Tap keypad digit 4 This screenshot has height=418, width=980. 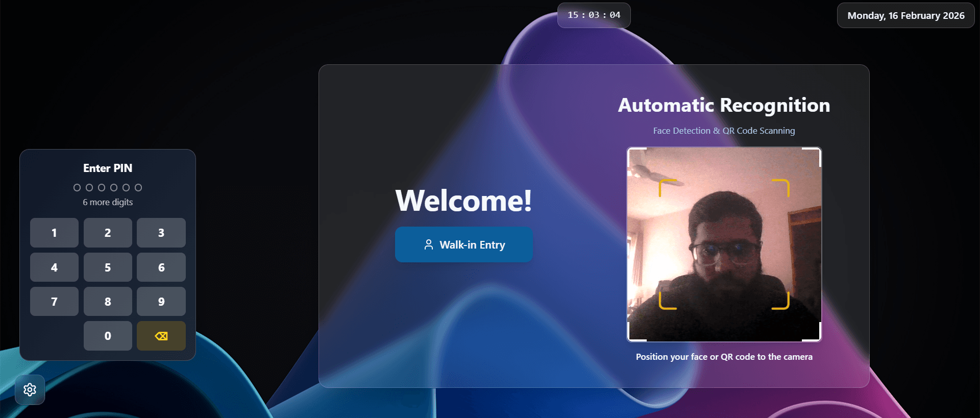point(54,267)
